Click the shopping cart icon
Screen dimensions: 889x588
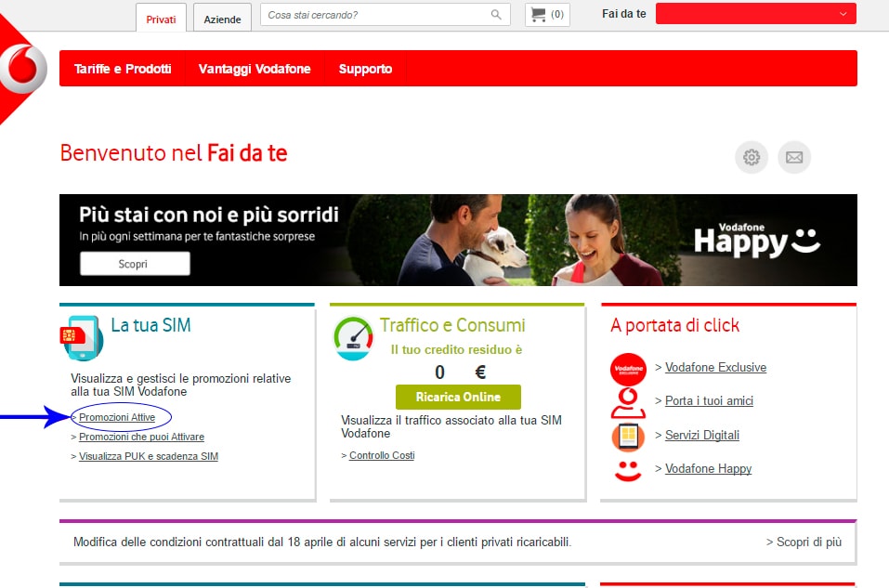(x=538, y=15)
